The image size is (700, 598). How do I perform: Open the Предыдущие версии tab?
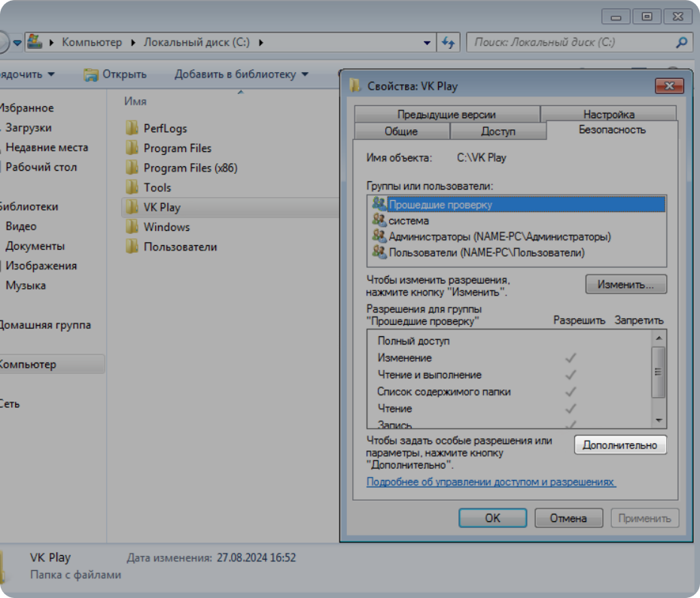tap(446, 114)
